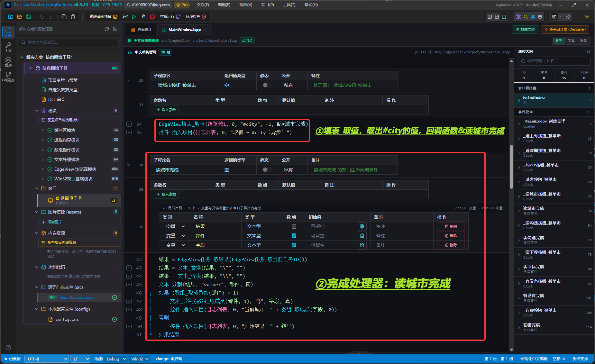Screen dimensions: 595x364
Task: Delete the 字段 variable row
Action: (x=451, y=245)
